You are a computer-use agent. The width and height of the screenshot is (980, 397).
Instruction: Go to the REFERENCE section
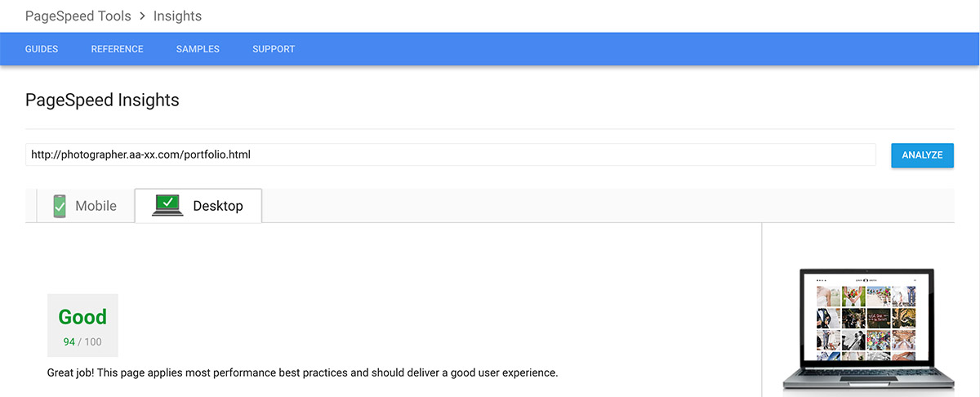coord(117,49)
